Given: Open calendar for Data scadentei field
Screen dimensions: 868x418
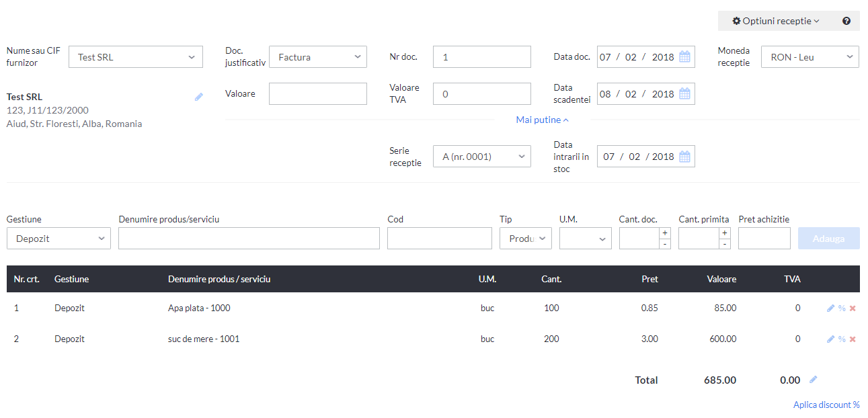Looking at the screenshot, I should click(x=684, y=94).
